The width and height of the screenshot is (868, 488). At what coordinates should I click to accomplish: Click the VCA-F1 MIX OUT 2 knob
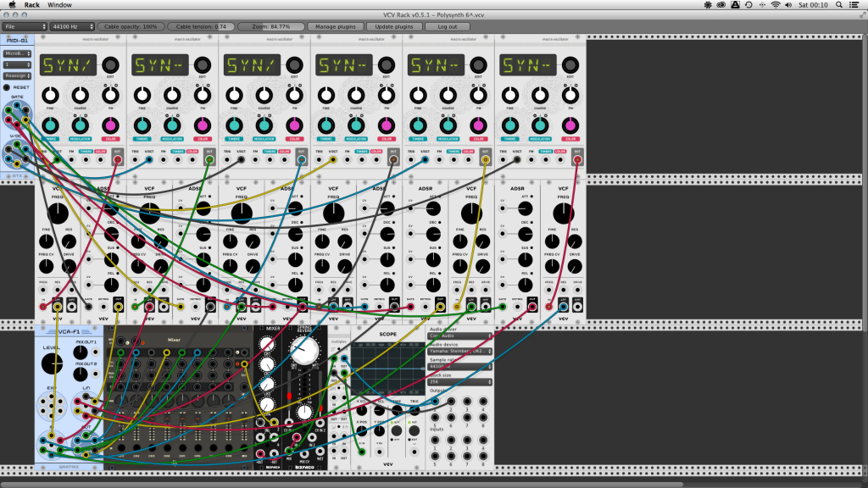81,374
